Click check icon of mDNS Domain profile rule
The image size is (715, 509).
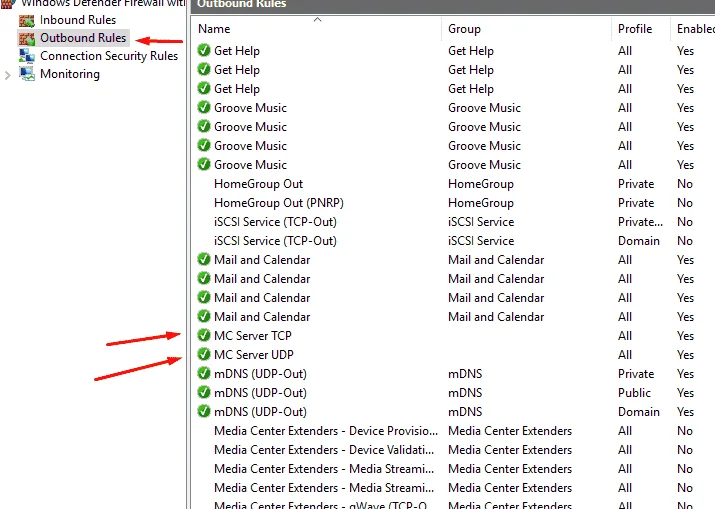[204, 411]
